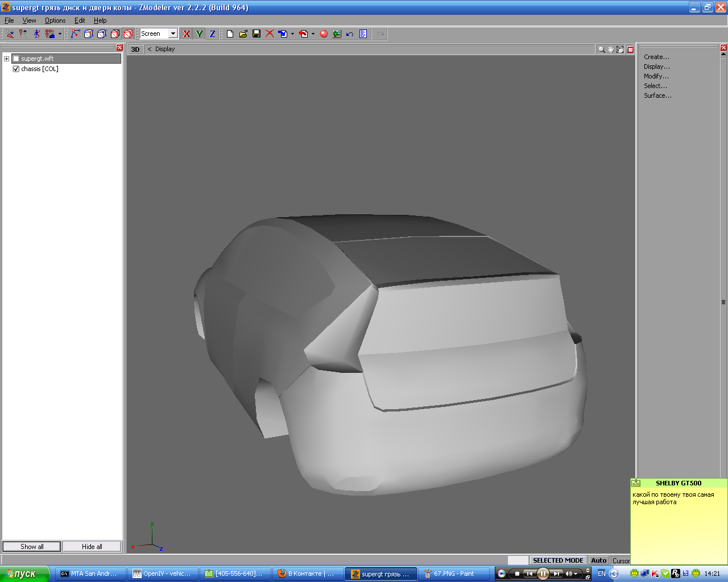Click the export icon with the red arrow
Image resolution: width=728 pixels, height=582 pixels.
(303, 34)
